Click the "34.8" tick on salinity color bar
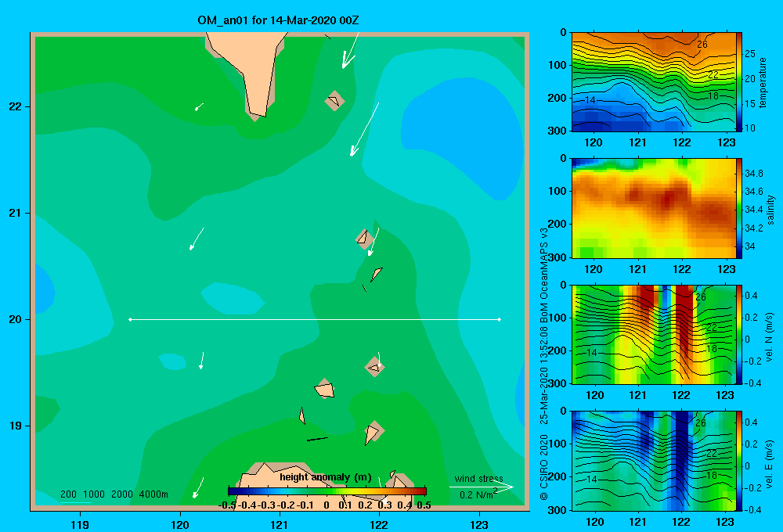 [x=753, y=173]
